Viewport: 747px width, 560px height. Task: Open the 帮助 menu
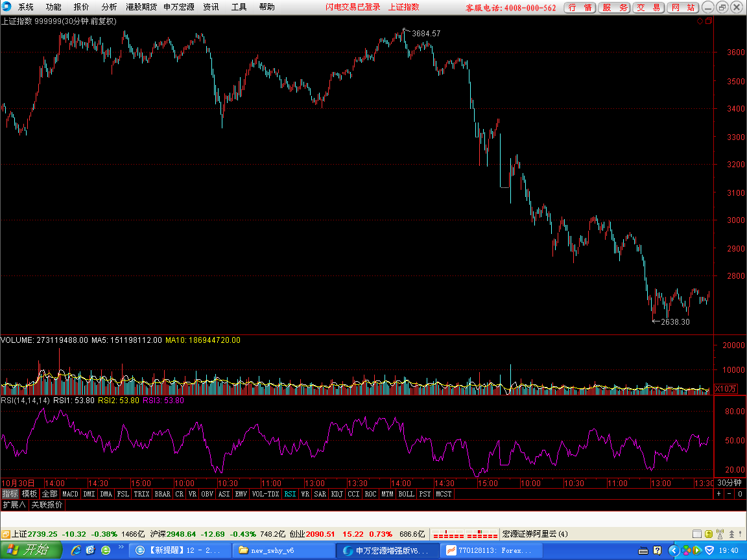click(x=267, y=7)
